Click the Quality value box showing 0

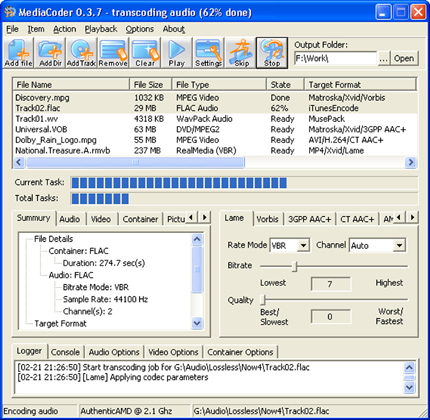pyautogui.click(x=330, y=317)
